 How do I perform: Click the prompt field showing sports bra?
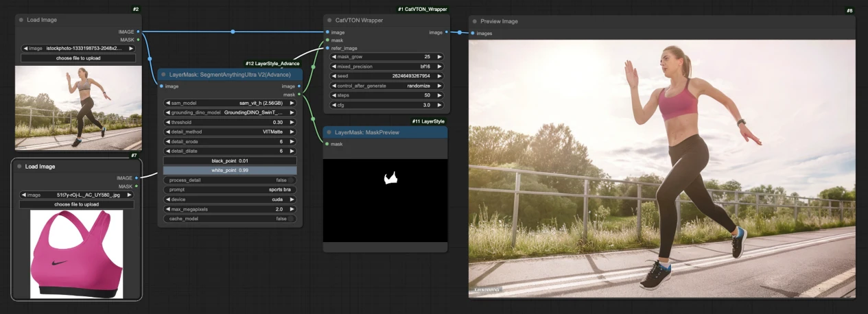point(230,190)
